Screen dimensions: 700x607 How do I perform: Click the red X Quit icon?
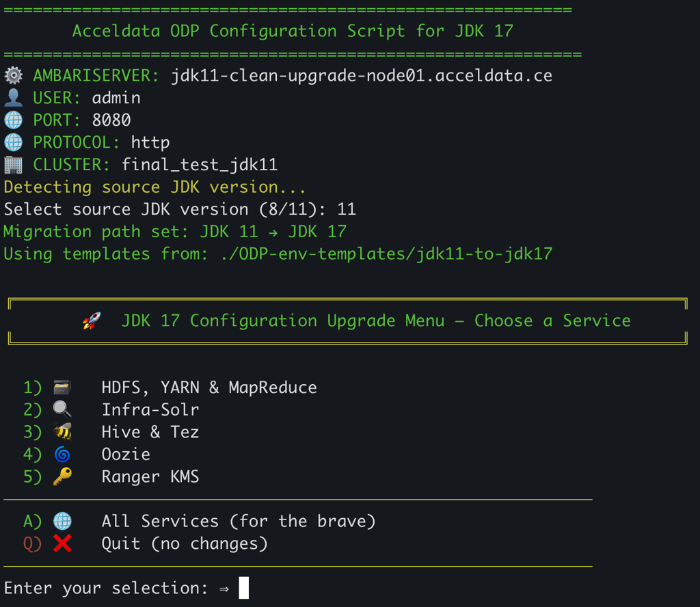coord(62,543)
